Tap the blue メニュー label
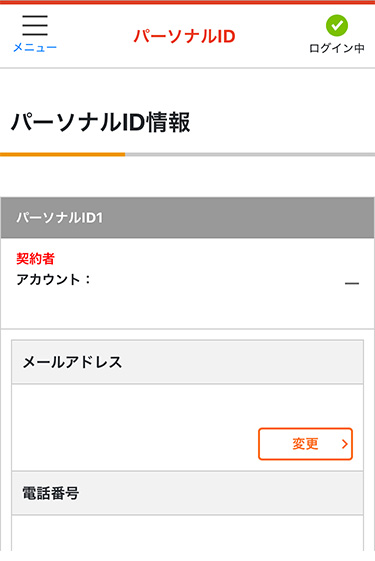The image size is (375, 561). coord(35,47)
